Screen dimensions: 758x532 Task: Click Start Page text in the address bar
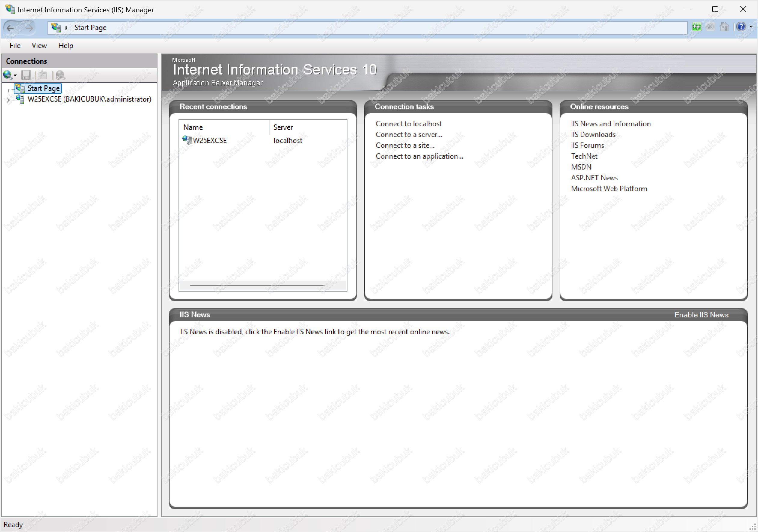click(90, 28)
